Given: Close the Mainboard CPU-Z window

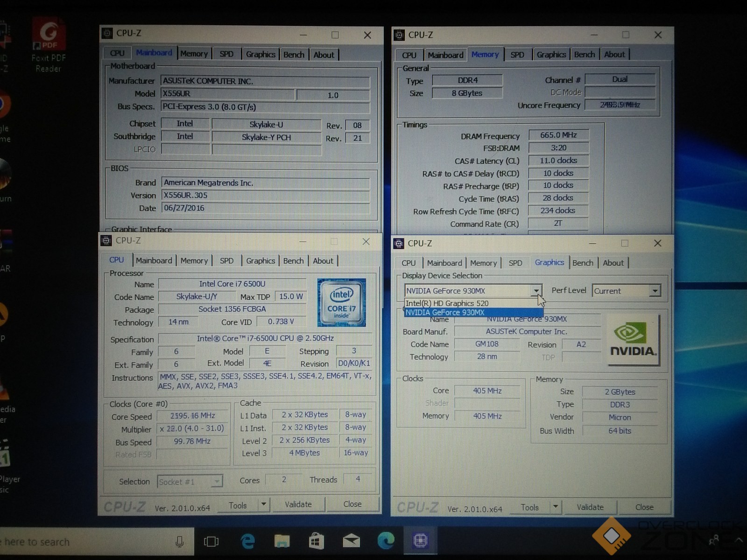Looking at the screenshot, I should pyautogui.click(x=367, y=35).
